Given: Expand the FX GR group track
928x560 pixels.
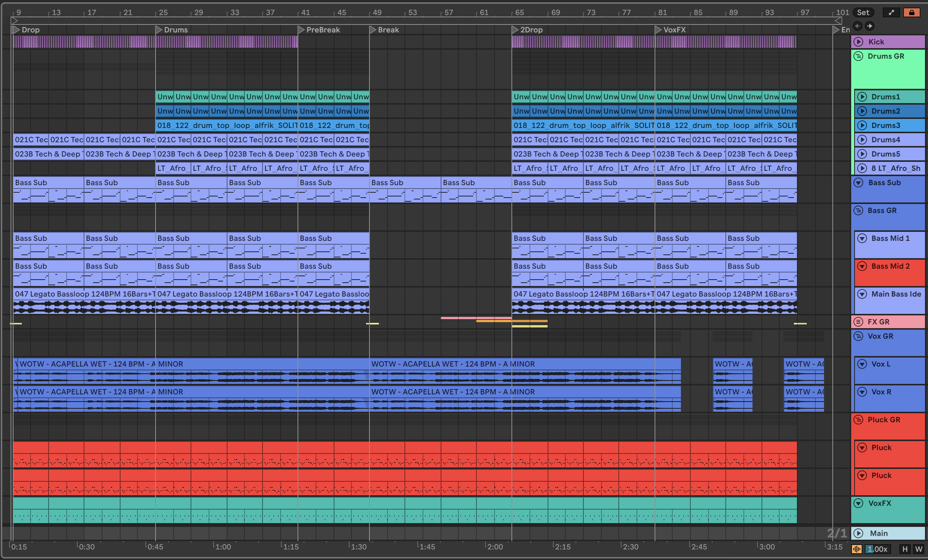Looking at the screenshot, I should coord(858,322).
